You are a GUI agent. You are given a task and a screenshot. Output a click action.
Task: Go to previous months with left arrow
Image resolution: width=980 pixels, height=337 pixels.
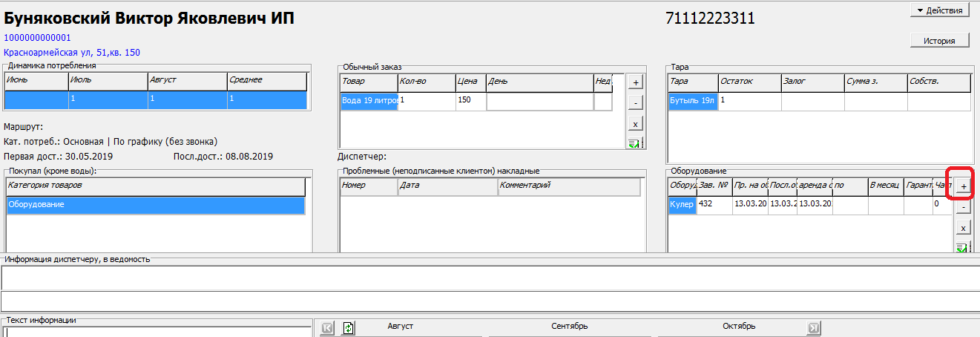328,327
